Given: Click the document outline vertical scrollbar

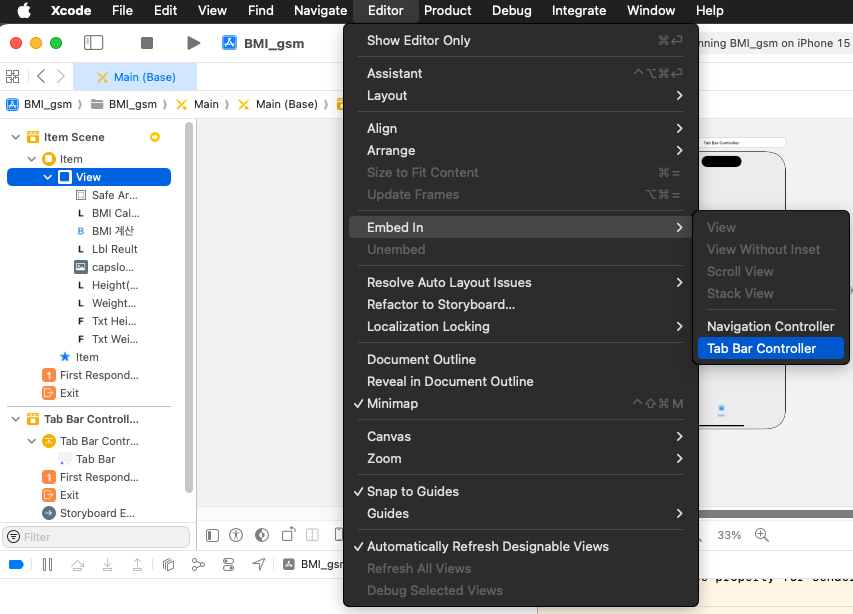Looking at the screenshot, I should [x=189, y=307].
